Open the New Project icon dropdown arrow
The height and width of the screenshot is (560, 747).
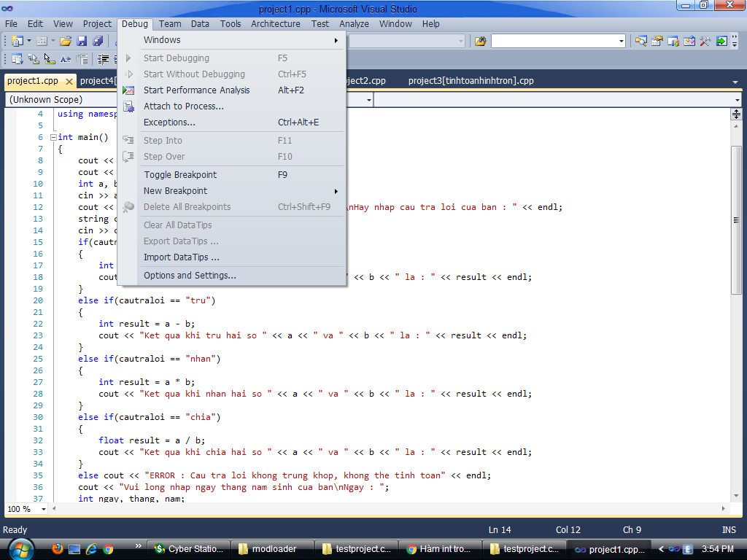(x=29, y=41)
